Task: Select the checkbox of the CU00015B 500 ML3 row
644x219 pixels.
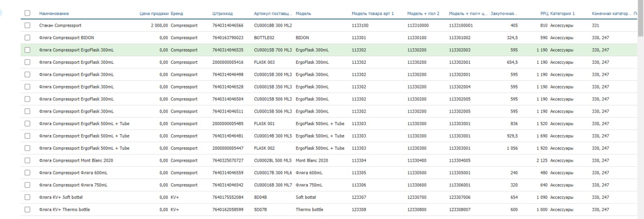Action: 28,99
